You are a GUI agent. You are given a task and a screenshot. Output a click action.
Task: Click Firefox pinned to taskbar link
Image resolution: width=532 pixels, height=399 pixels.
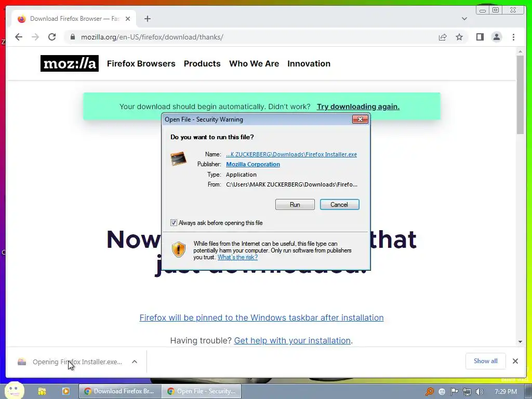click(x=262, y=317)
